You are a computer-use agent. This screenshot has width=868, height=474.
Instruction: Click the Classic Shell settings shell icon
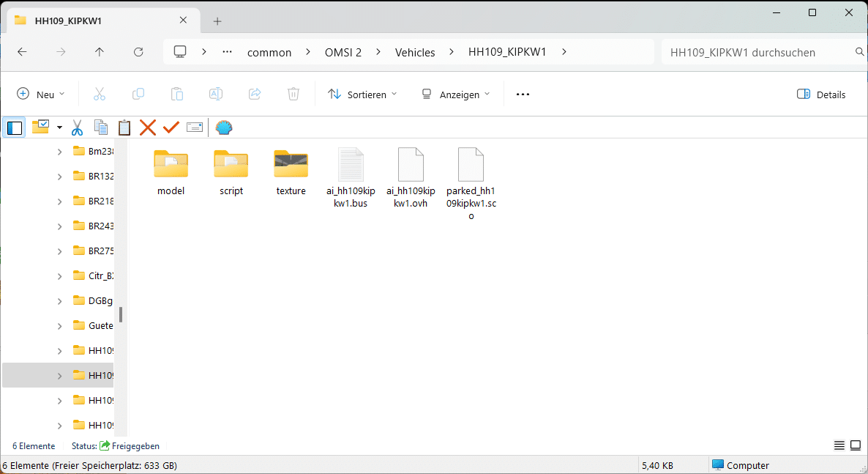223,127
